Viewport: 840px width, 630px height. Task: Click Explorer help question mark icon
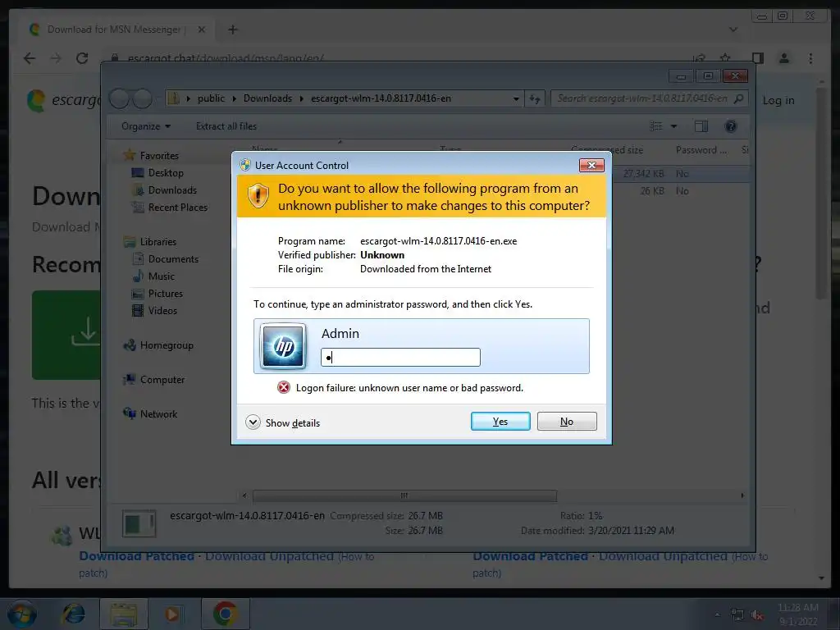tap(730, 126)
